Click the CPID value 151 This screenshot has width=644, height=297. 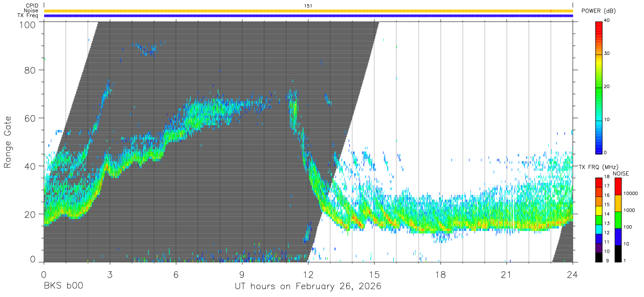308,6
